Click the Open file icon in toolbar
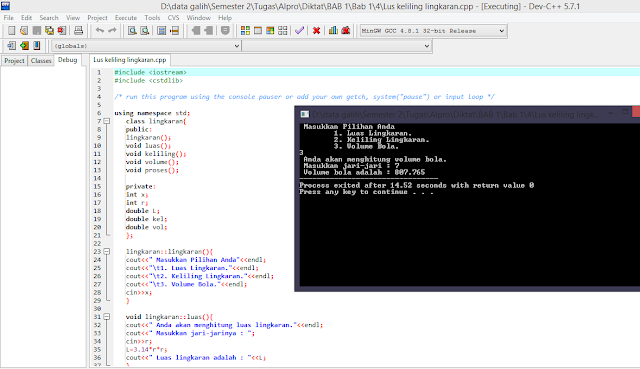The image size is (640, 369). 24,31
